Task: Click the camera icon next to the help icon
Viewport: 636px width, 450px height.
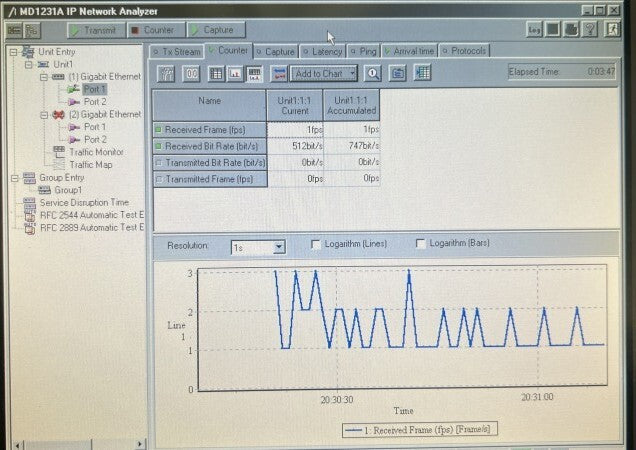Action: coord(571,30)
